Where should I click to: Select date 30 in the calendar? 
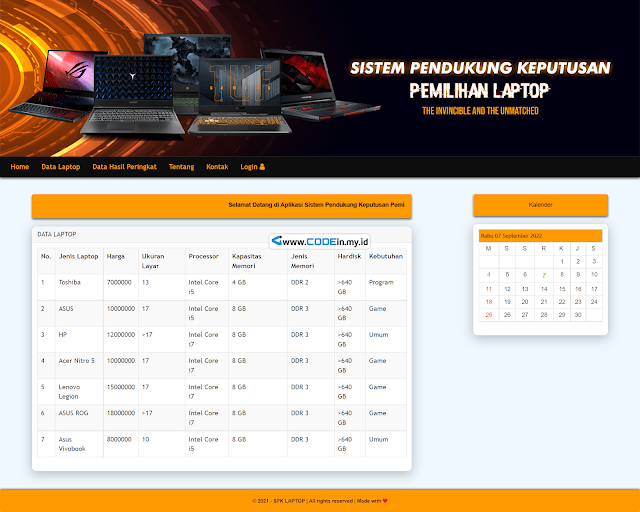click(x=578, y=315)
